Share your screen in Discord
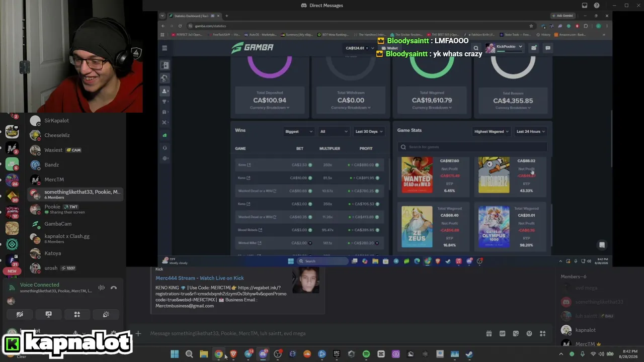644x362 pixels. click(49, 314)
